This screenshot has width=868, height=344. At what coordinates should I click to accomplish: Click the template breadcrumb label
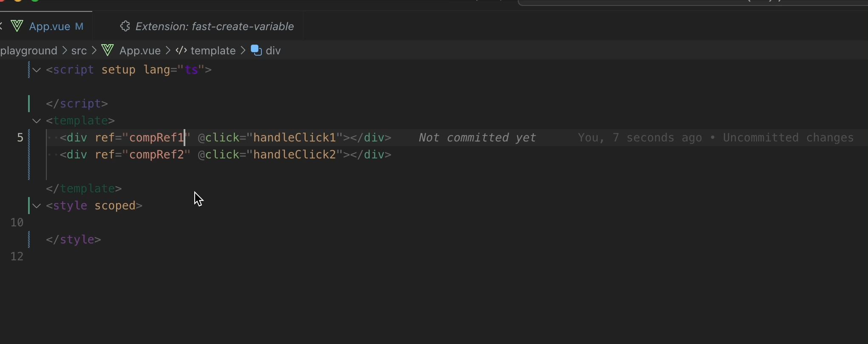(213, 51)
